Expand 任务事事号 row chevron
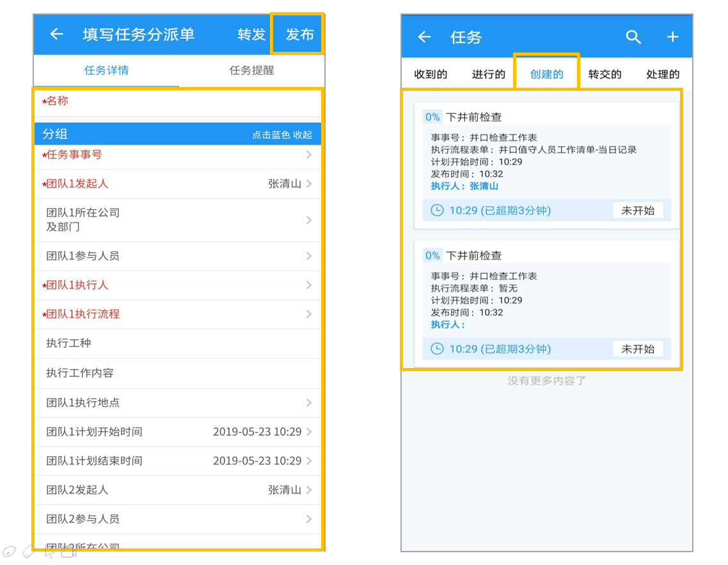The width and height of the screenshot is (728, 565). pyautogui.click(x=309, y=155)
